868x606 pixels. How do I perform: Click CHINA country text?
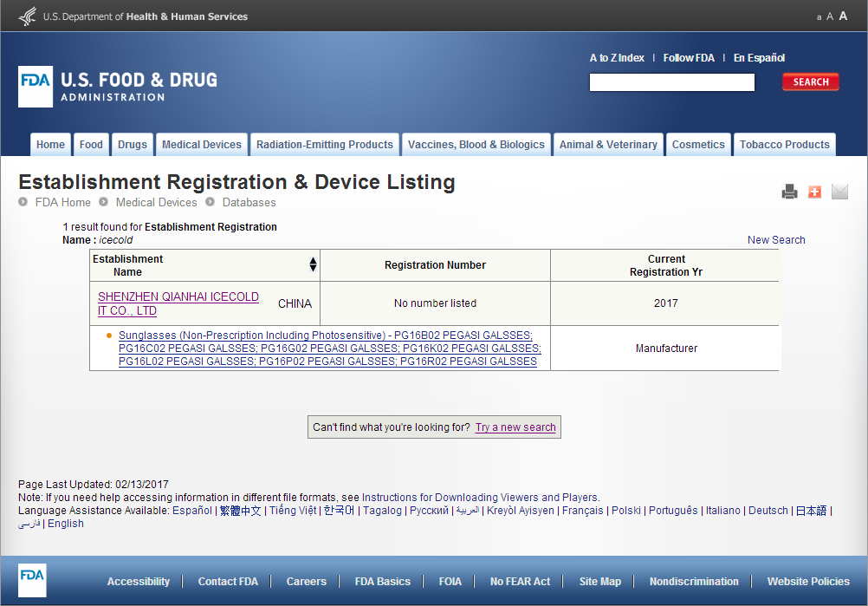click(295, 303)
